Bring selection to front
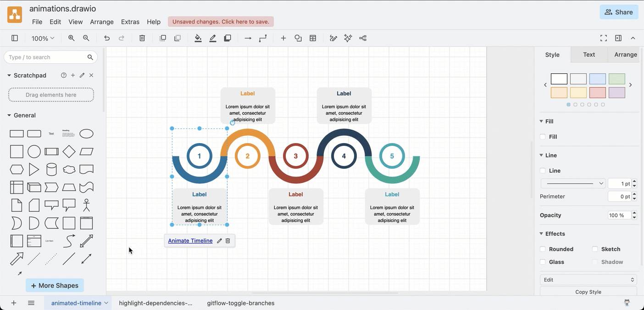644x310 pixels. pos(163,39)
